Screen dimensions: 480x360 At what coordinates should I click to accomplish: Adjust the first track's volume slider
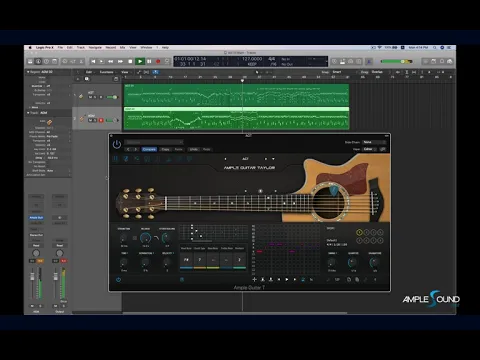(112, 97)
